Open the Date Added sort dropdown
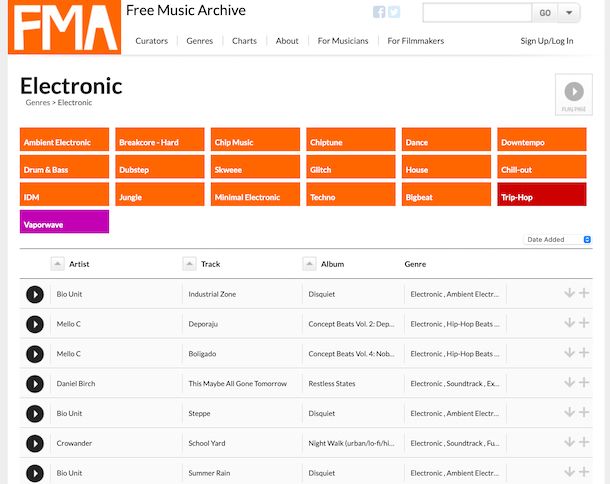The width and height of the screenshot is (610, 484). pos(558,239)
